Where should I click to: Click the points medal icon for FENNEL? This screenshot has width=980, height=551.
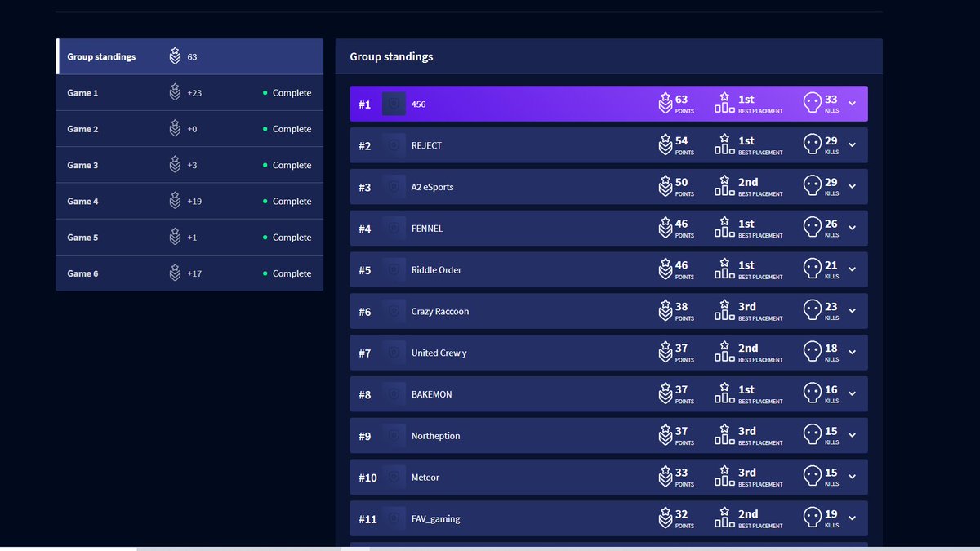(665, 228)
